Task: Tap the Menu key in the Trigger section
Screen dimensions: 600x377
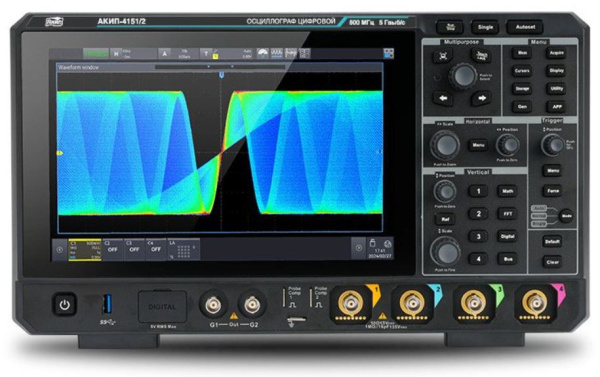Action: [x=553, y=171]
